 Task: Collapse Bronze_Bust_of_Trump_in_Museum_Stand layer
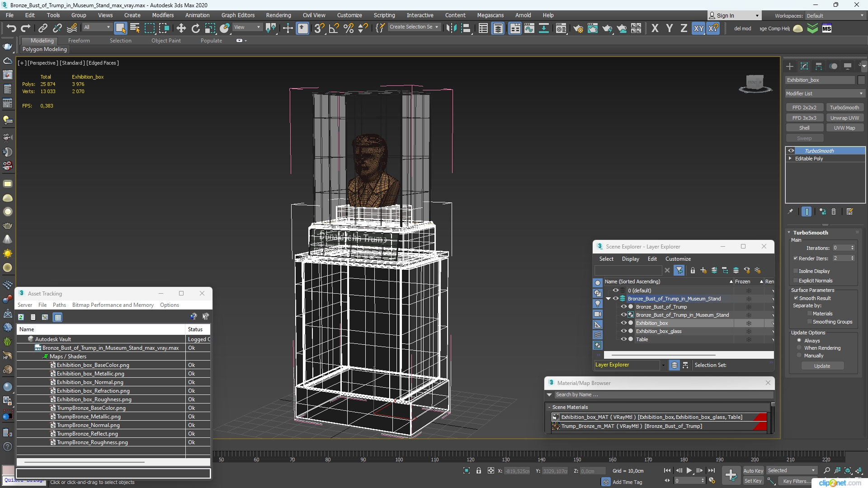(x=609, y=299)
